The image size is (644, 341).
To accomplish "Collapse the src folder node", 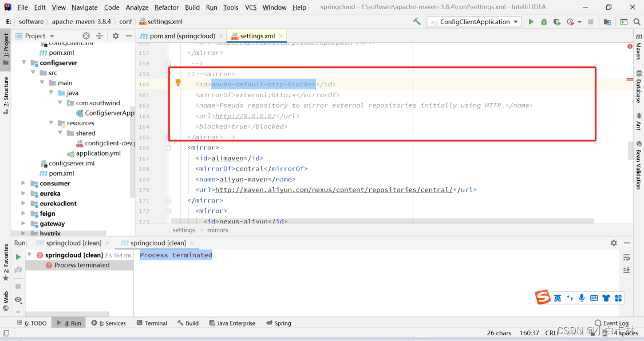I will click(x=33, y=73).
